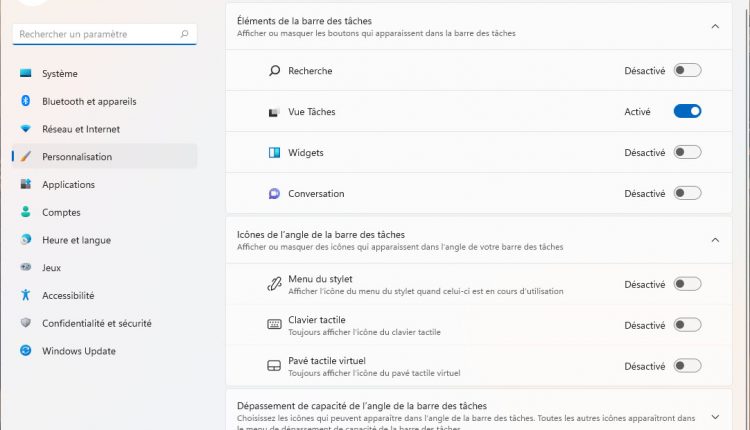Select Jeux in the sidebar

(x=51, y=268)
